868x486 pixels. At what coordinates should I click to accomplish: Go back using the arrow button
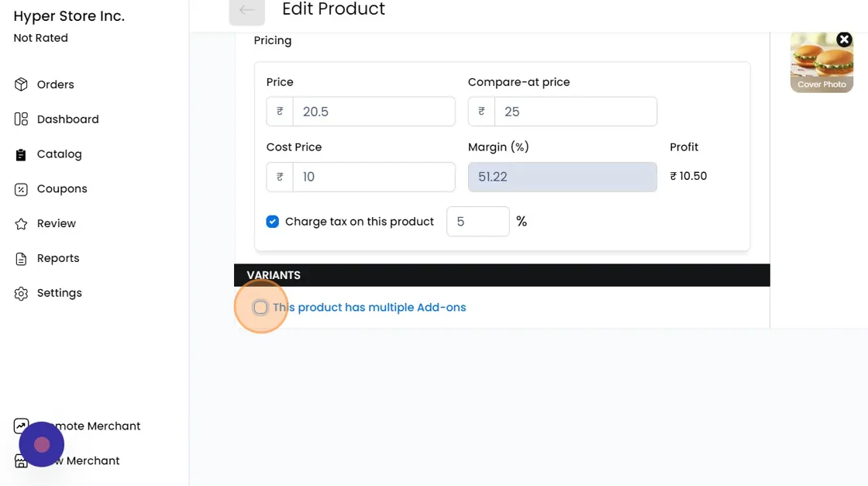coord(246,10)
